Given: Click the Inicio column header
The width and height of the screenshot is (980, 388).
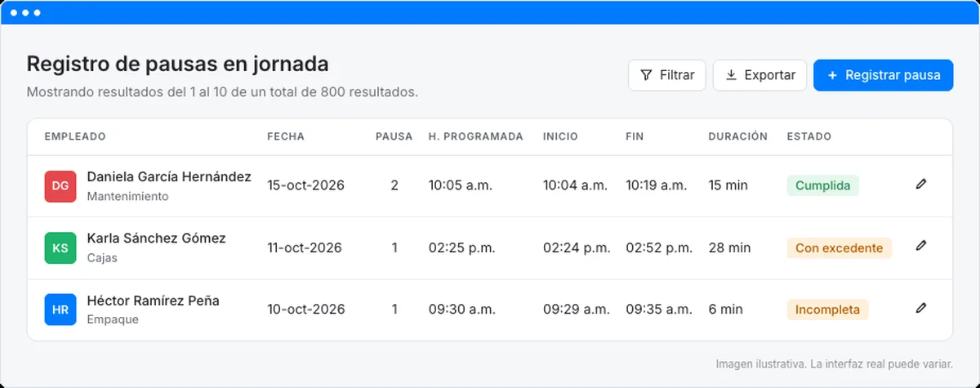Looking at the screenshot, I should click(560, 136).
